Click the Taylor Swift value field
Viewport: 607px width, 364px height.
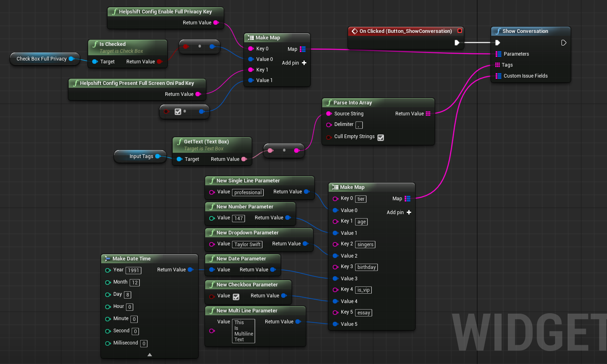(x=247, y=245)
